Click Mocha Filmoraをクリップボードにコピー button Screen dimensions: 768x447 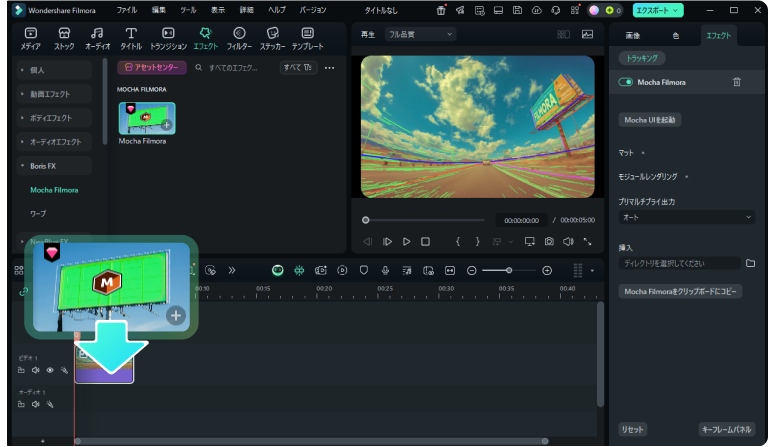pyautogui.click(x=680, y=291)
